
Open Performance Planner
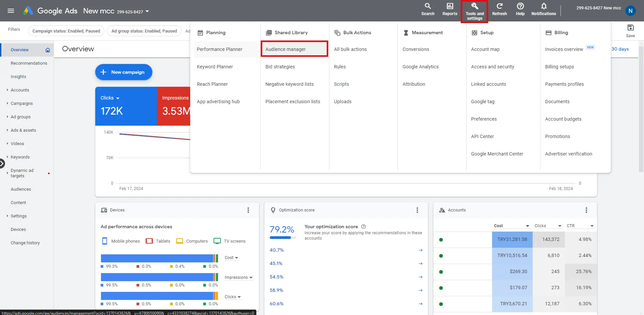click(219, 49)
